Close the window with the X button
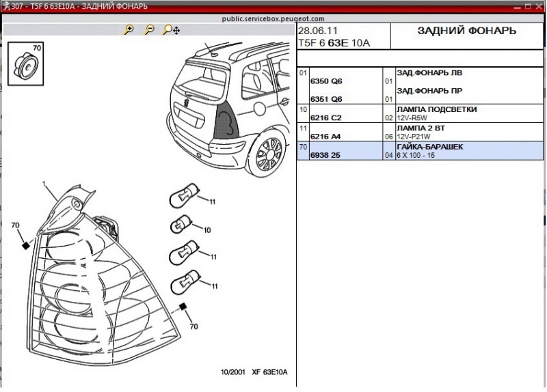The width and height of the screenshot is (547, 392). click(539, 6)
